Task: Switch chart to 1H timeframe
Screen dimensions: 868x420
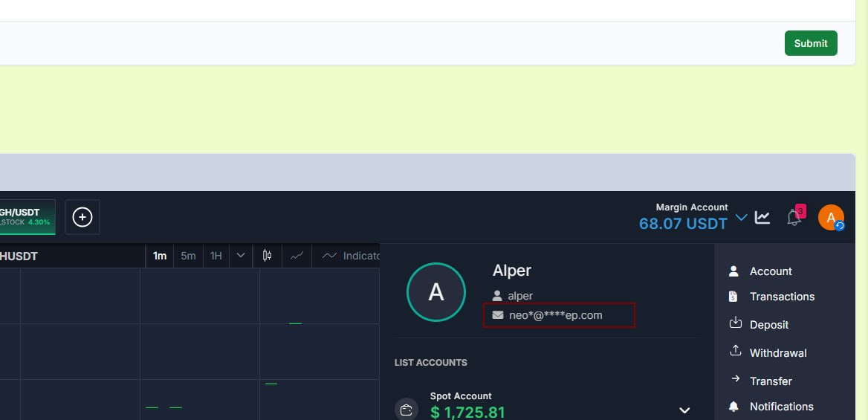Action: [216, 256]
